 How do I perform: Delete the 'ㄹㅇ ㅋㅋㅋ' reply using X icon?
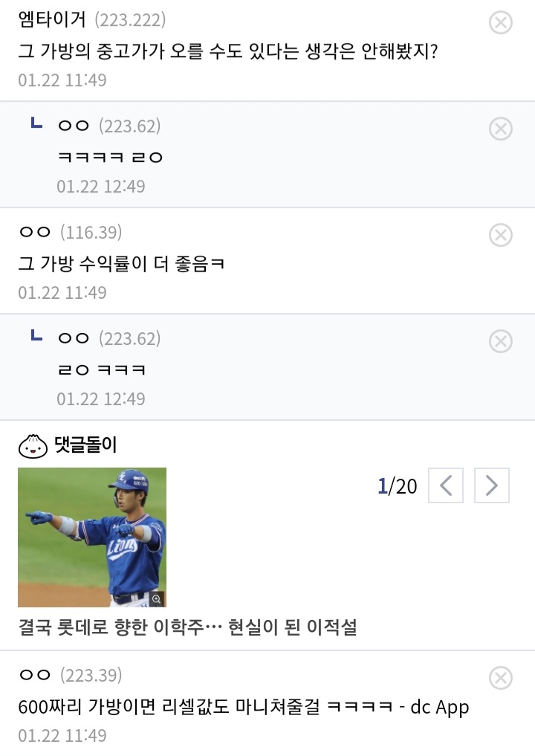[x=501, y=341]
